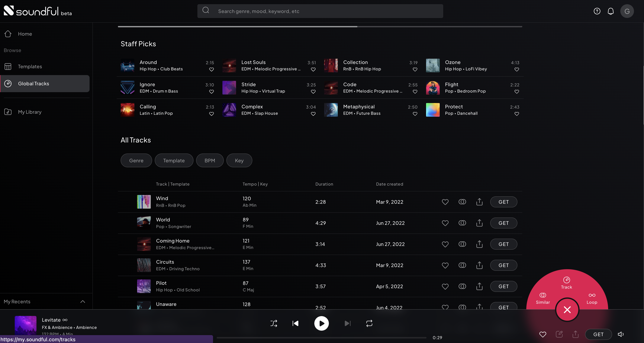
Task: Get the Circuits track
Action: tap(503, 265)
